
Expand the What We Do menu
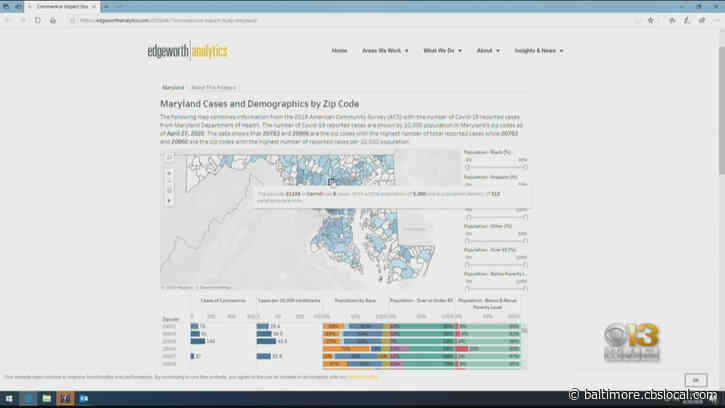[442, 50]
